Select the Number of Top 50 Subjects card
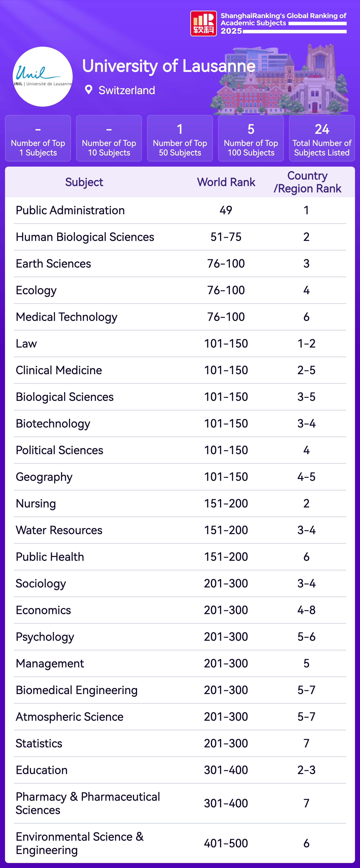This screenshot has width=360, height=868. click(x=180, y=138)
